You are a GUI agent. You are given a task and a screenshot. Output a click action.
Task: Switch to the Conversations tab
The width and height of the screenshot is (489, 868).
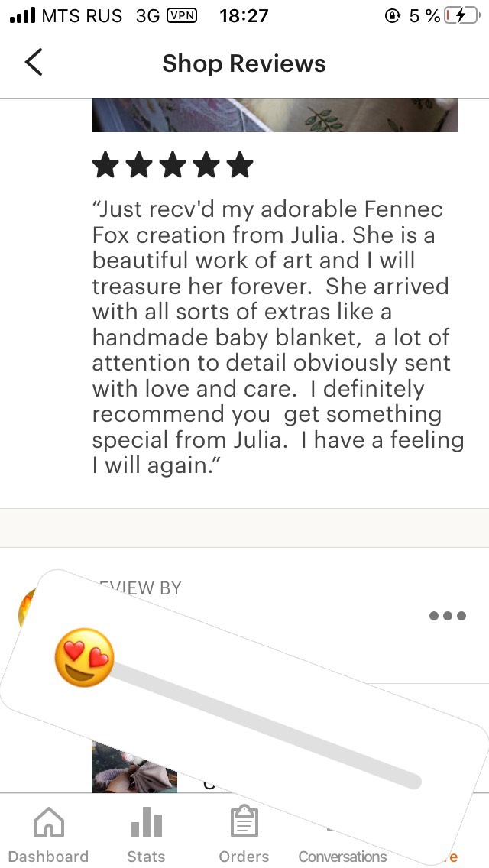point(342,855)
